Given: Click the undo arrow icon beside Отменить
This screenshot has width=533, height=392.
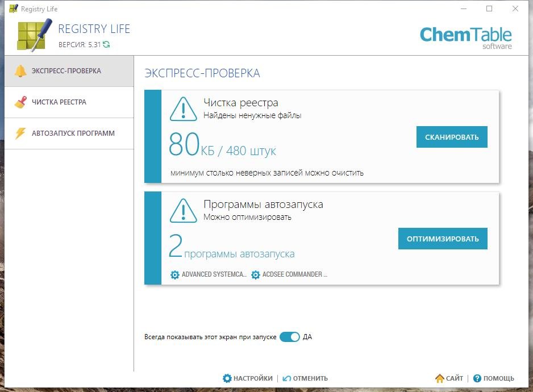Looking at the screenshot, I should pos(286,378).
